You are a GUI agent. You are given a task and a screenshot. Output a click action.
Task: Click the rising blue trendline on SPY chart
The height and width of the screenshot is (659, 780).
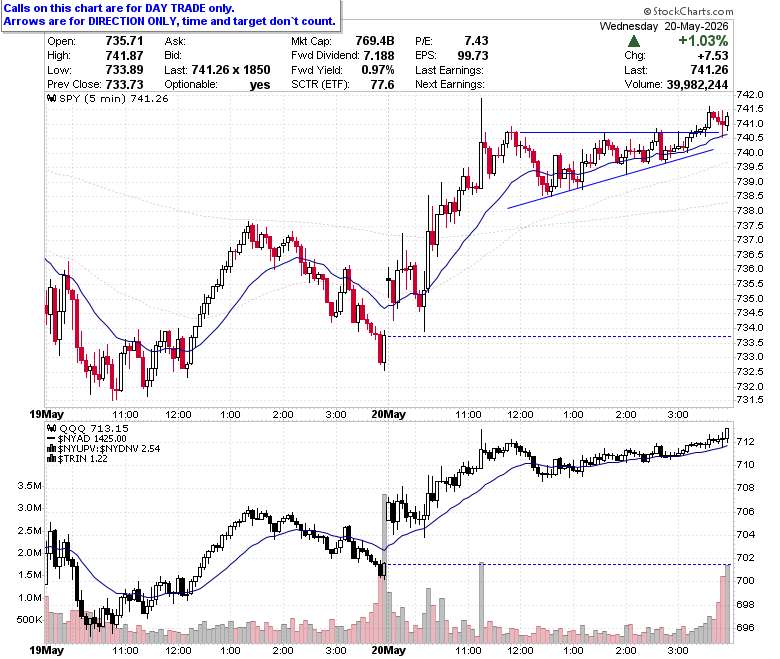pyautogui.click(x=610, y=179)
